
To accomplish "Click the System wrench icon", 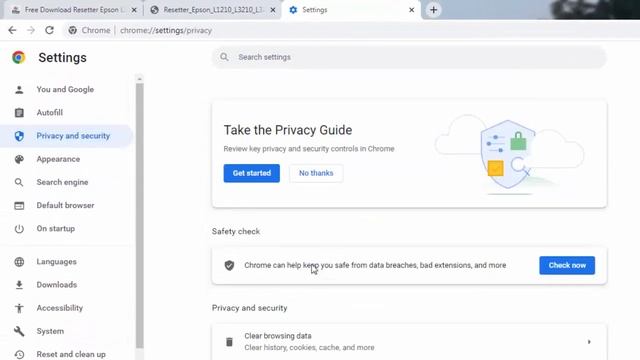I will pos(19,331).
